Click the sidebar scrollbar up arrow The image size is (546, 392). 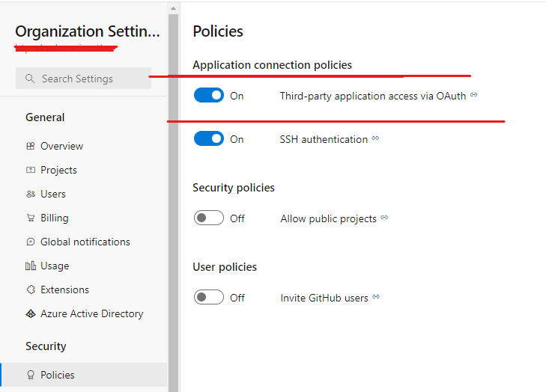(x=174, y=8)
